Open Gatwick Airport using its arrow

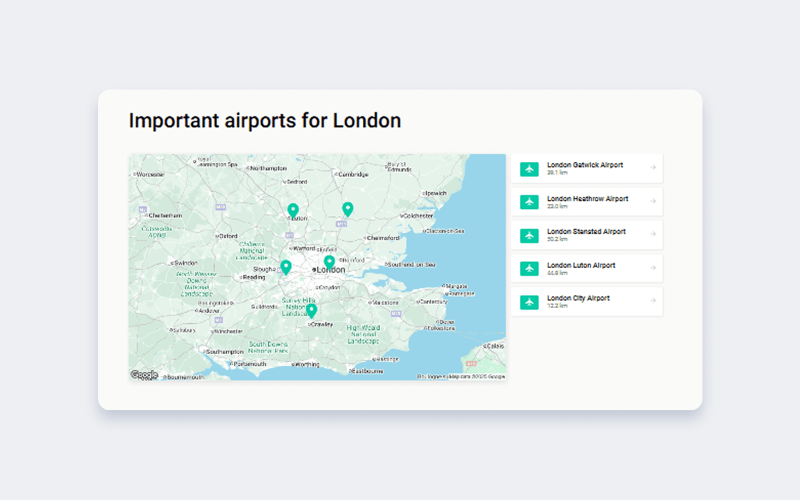(652, 168)
